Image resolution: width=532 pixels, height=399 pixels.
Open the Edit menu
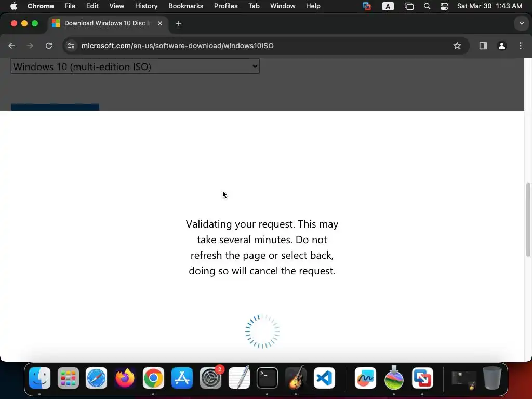pos(92,6)
